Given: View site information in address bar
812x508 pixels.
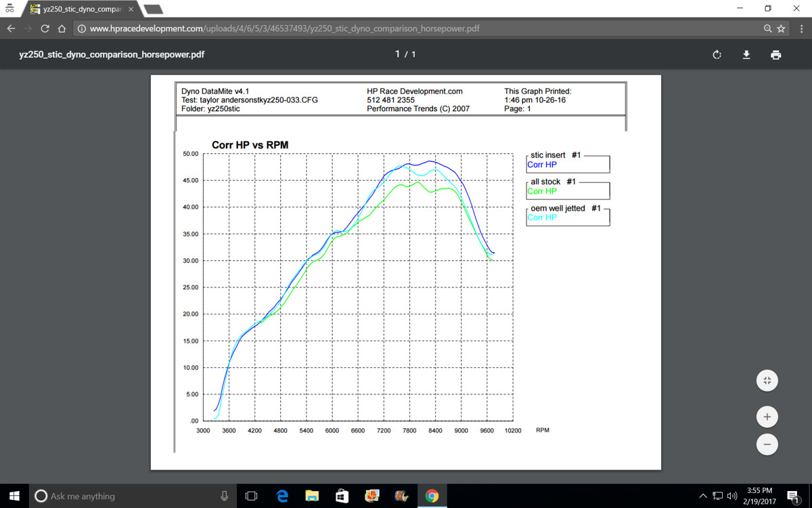Looking at the screenshot, I should (81, 29).
